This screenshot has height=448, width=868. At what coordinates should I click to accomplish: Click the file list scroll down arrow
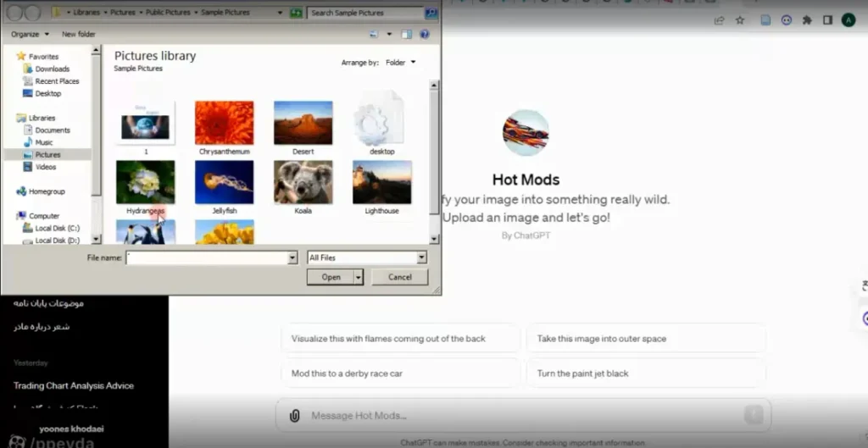(x=435, y=239)
